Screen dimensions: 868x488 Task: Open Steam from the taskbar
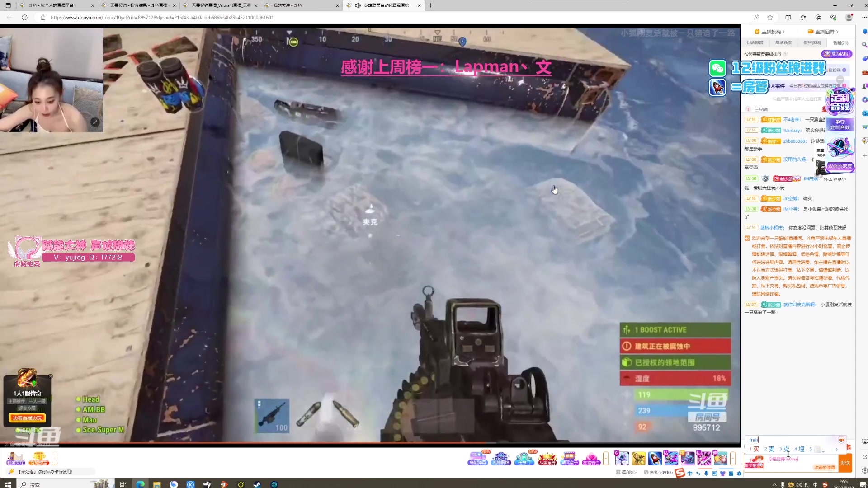coord(256,484)
